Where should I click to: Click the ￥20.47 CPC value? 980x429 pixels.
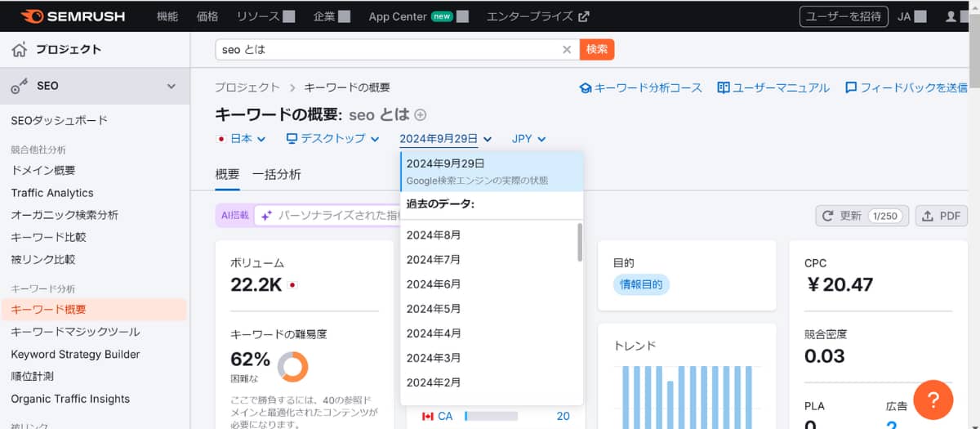click(839, 285)
